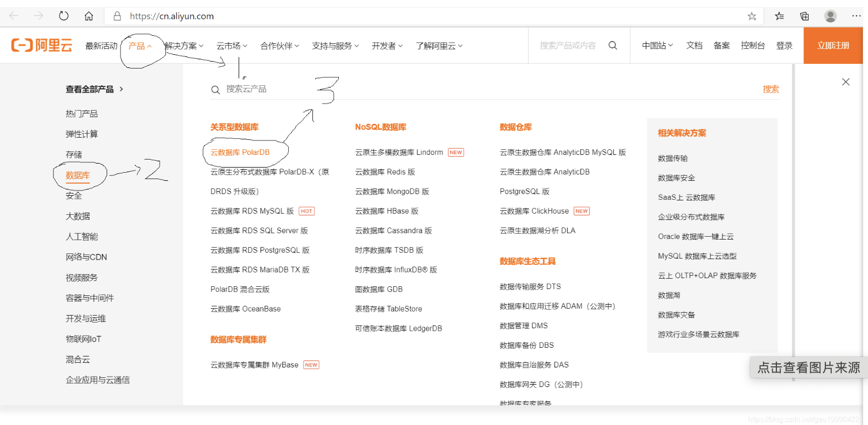Expand 查看全部产品 arrow link
868x425 pixels.
click(x=95, y=89)
